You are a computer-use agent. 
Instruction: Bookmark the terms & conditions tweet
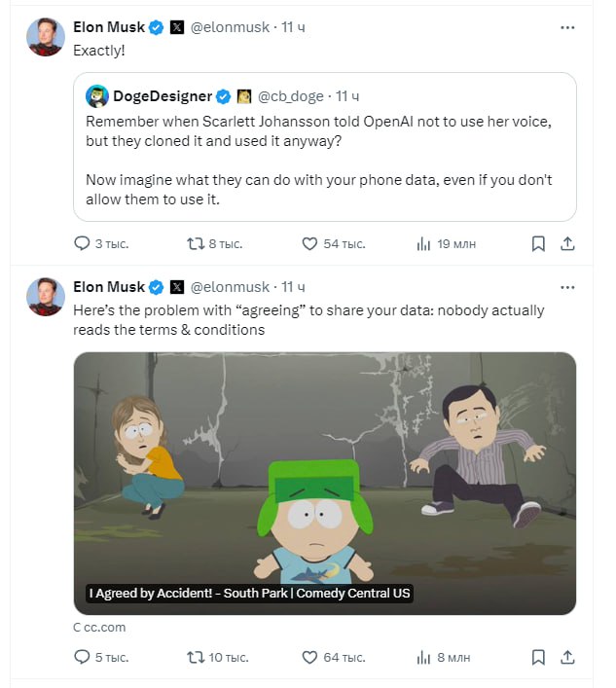tap(538, 657)
